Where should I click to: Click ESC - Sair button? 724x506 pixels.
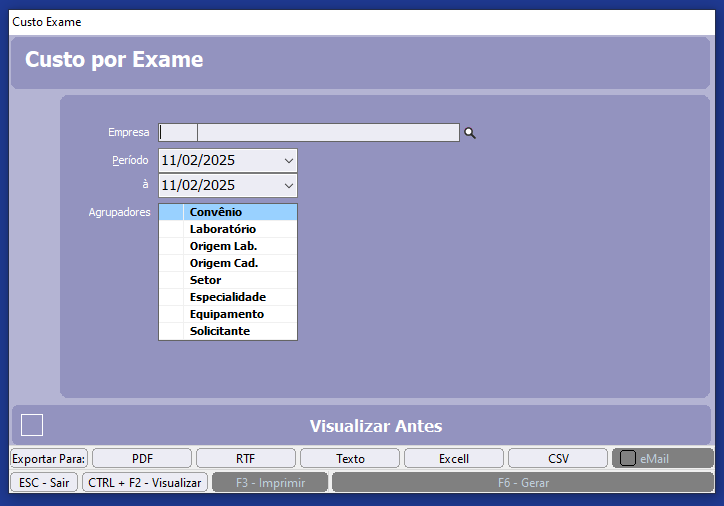(x=44, y=483)
